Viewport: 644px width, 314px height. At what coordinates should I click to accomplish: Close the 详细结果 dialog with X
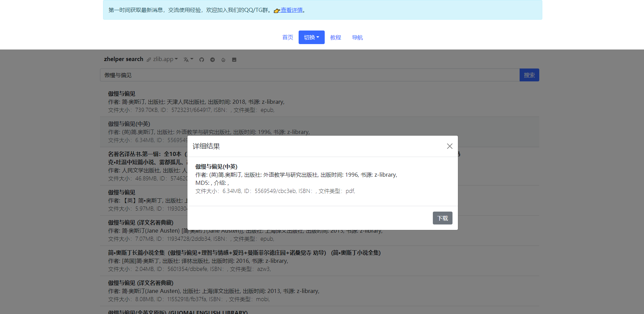pyautogui.click(x=449, y=146)
